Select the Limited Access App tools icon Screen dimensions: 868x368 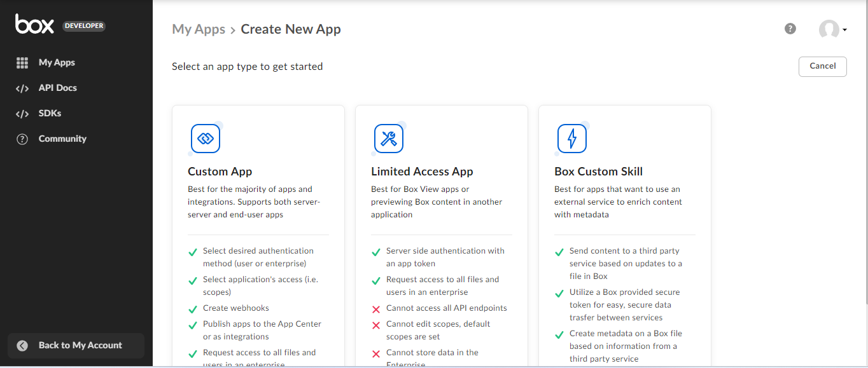[x=388, y=139]
